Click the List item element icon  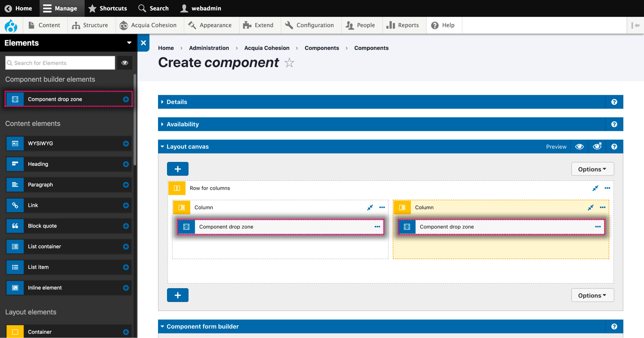[x=15, y=267]
